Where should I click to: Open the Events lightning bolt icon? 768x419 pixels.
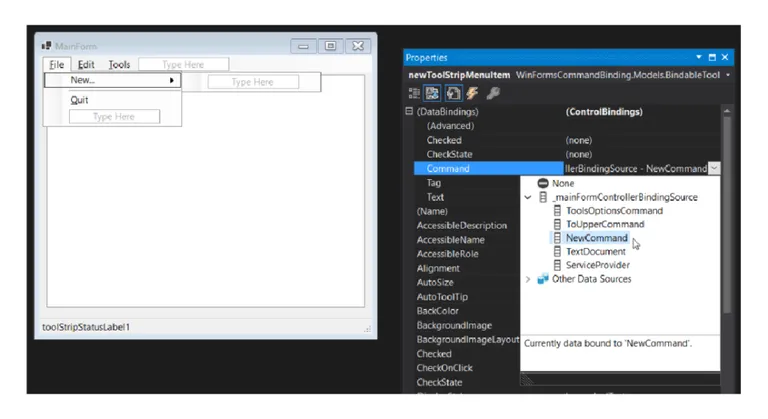pos(473,93)
